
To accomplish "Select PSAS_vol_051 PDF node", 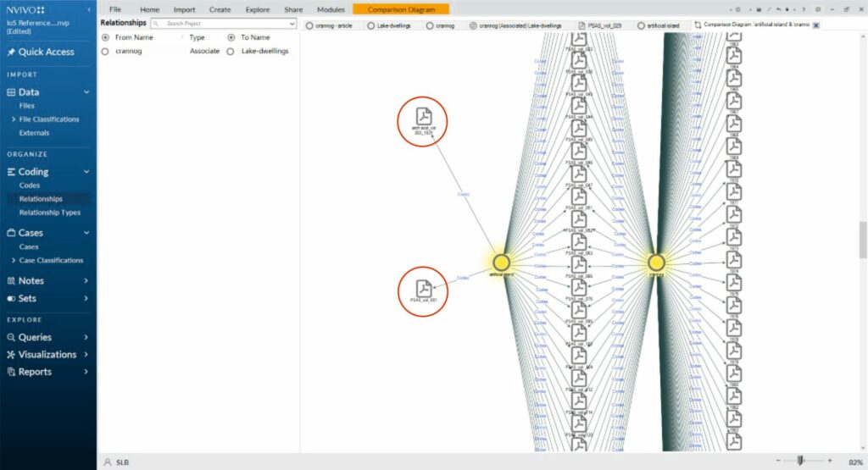I will point(578,196).
